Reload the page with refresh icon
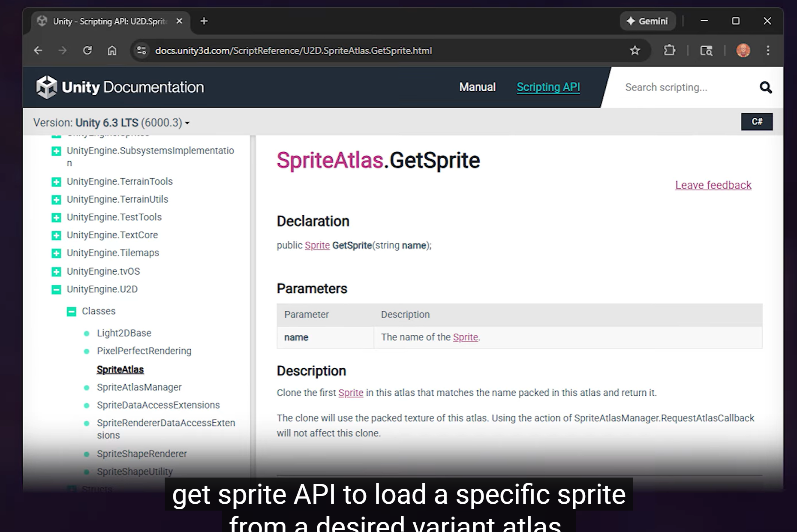The width and height of the screenshot is (797, 532). click(x=87, y=51)
